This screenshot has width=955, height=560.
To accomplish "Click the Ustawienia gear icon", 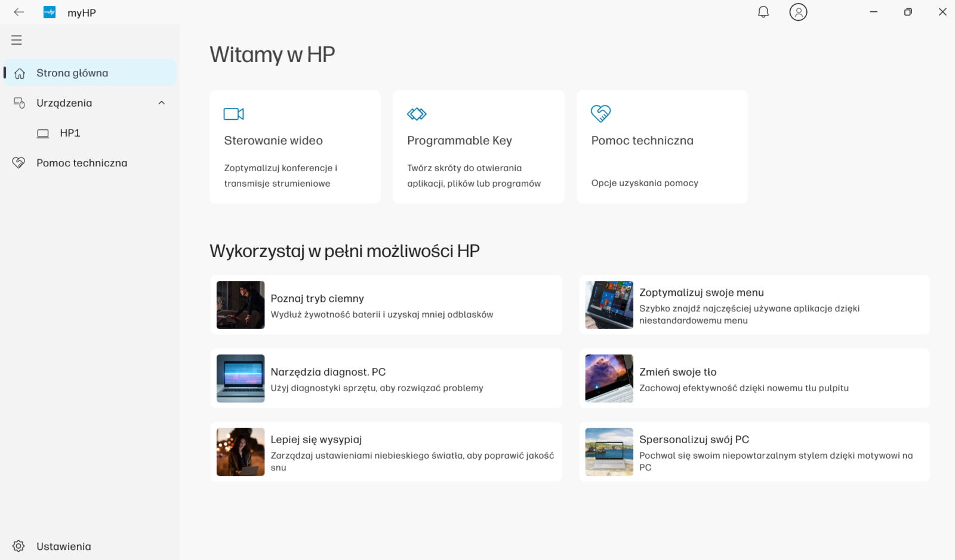I will pos(19,546).
